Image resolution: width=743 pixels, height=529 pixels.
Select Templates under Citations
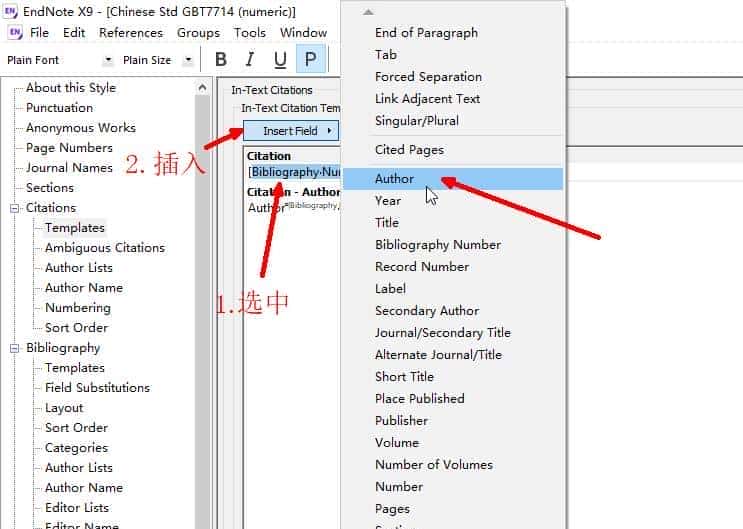(75, 228)
